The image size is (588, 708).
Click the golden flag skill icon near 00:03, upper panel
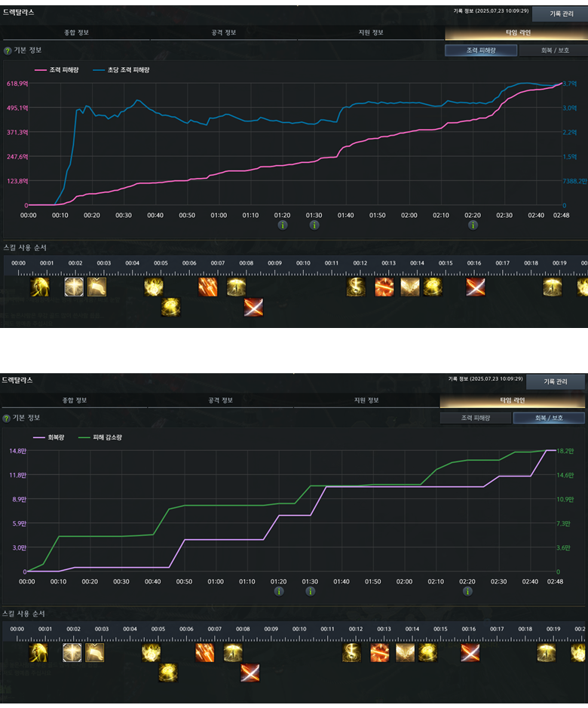(x=96, y=287)
